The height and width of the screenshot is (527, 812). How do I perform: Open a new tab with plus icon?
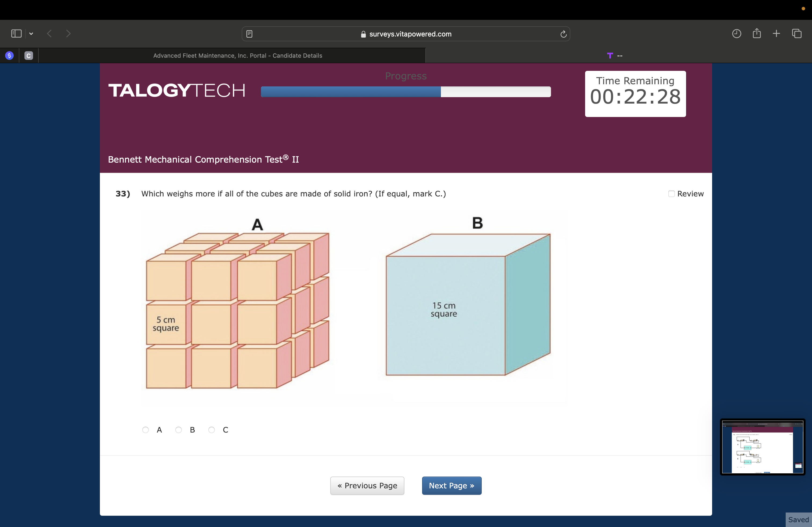[776, 33]
